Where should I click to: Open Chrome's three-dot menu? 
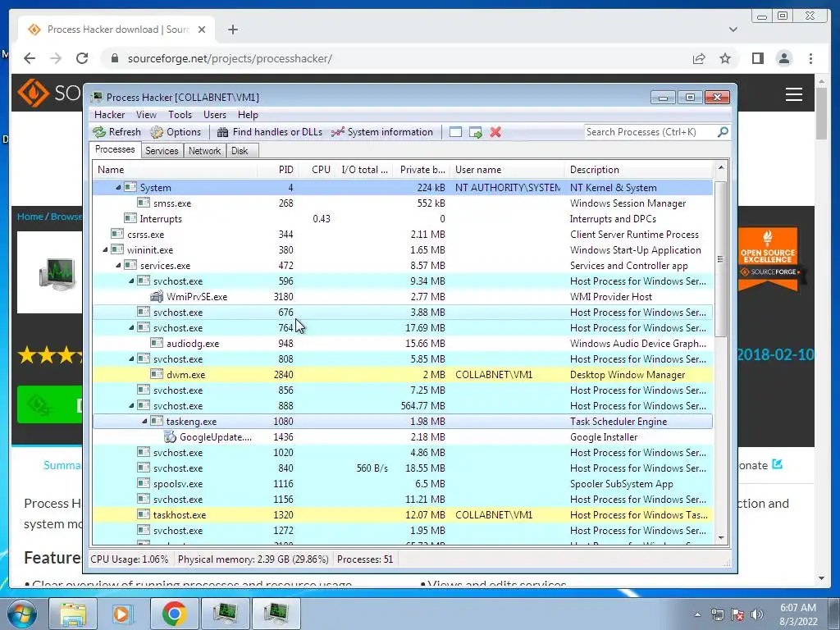pos(810,58)
